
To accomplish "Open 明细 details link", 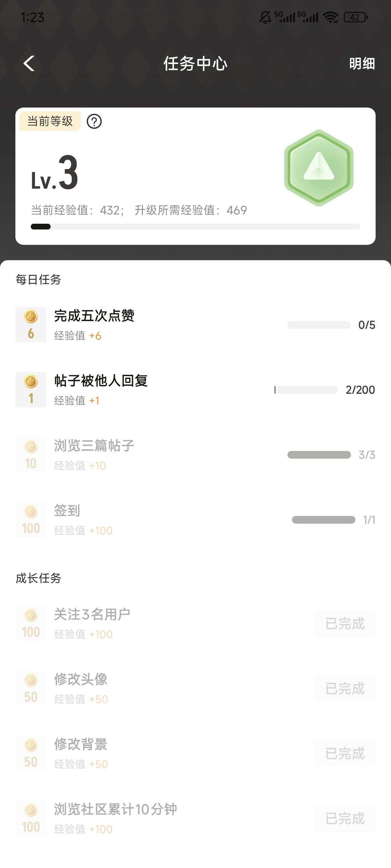I will (362, 63).
